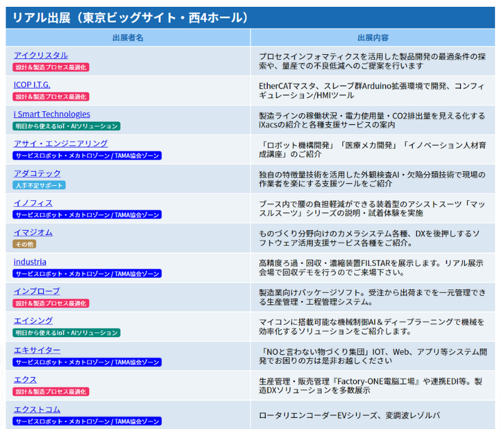Click the 出展内容 column header
This screenshot has width=504, height=429.
(373, 38)
